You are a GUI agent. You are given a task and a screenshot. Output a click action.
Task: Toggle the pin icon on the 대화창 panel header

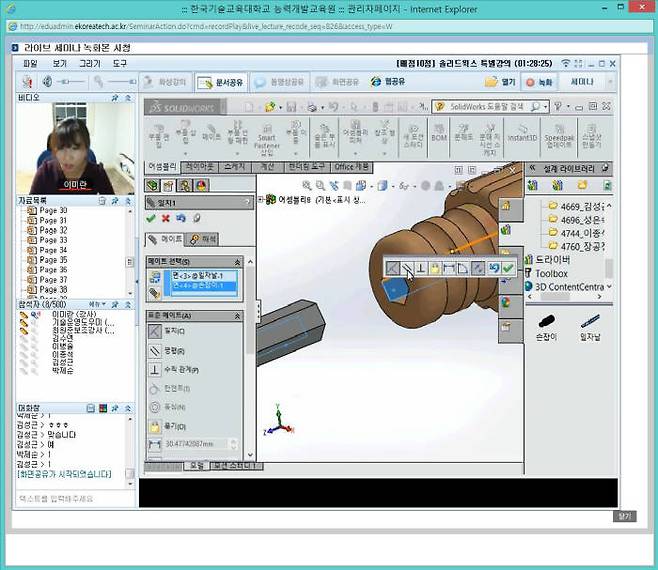[115, 408]
